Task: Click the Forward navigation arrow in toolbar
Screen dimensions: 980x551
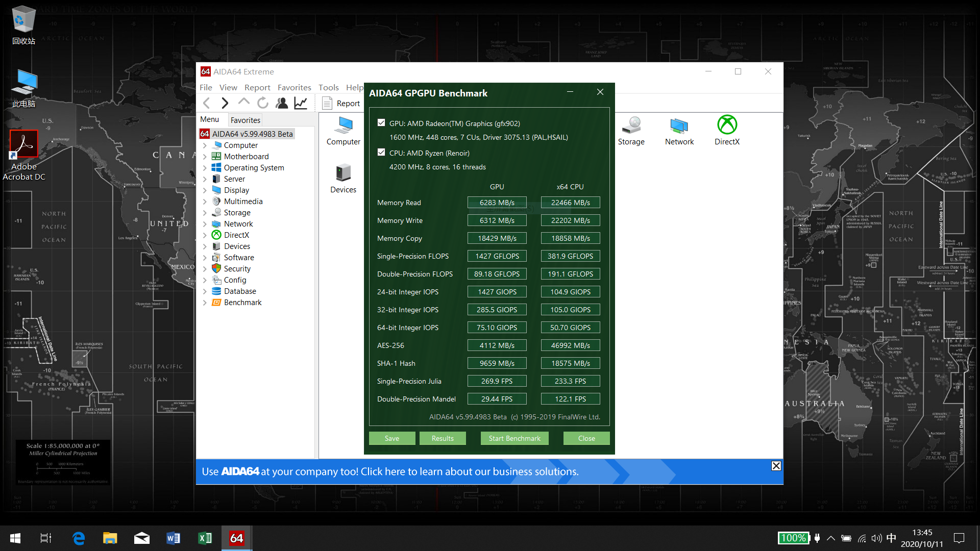Action: click(x=225, y=103)
